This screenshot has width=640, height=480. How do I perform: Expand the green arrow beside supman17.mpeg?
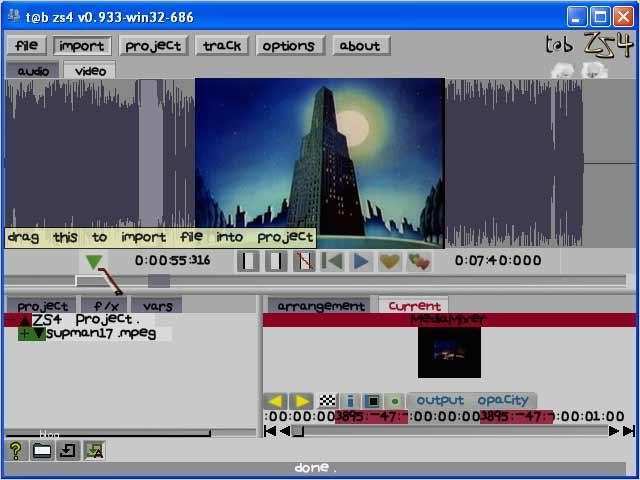point(39,334)
